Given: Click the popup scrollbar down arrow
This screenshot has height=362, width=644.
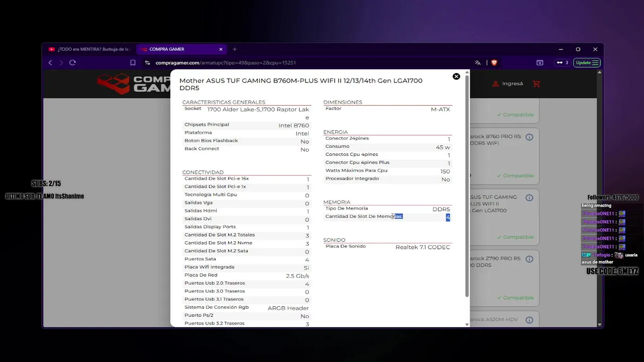Looking at the screenshot, I should [467, 325].
